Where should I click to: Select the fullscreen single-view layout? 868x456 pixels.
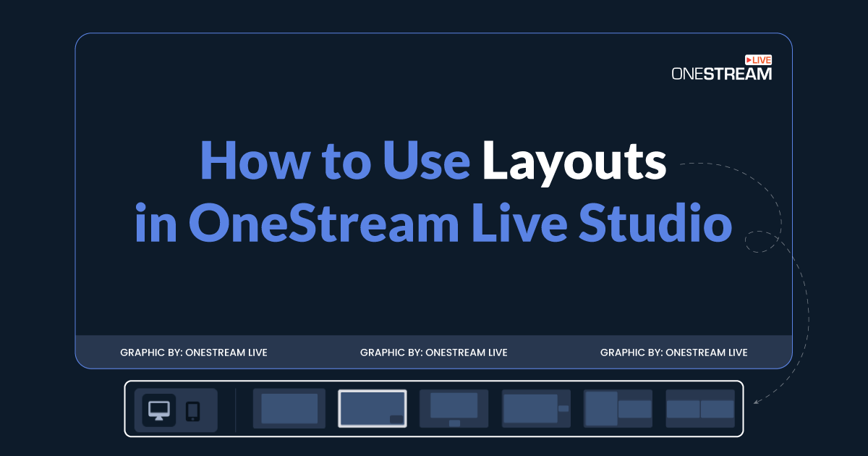click(289, 408)
